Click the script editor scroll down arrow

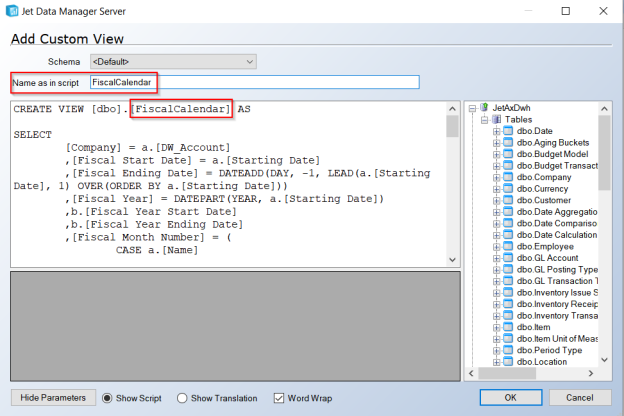click(452, 260)
